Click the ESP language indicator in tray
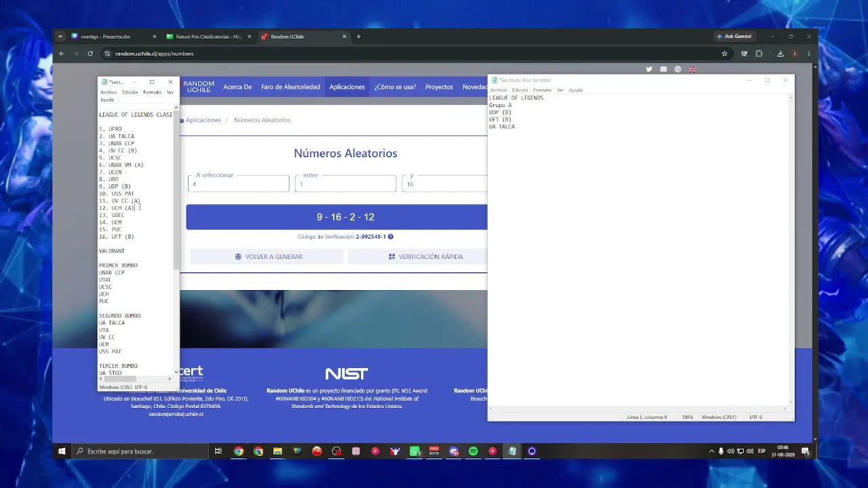Viewport: 868px width, 488px height. [x=762, y=451]
